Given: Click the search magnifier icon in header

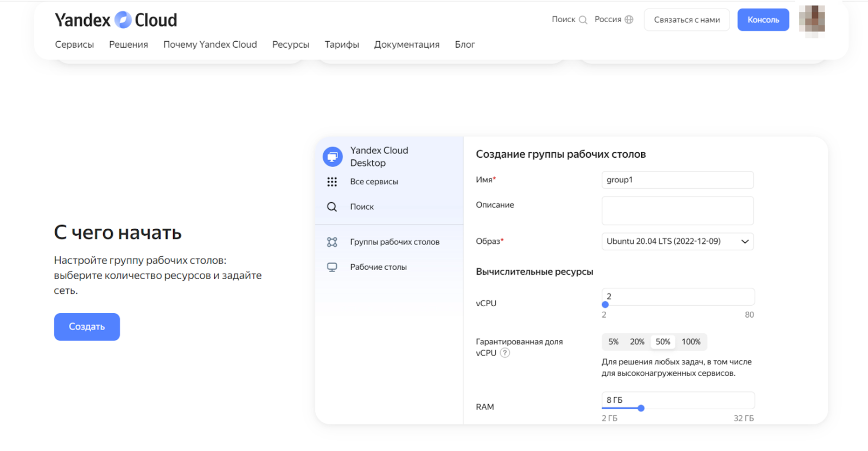Looking at the screenshot, I should (583, 20).
